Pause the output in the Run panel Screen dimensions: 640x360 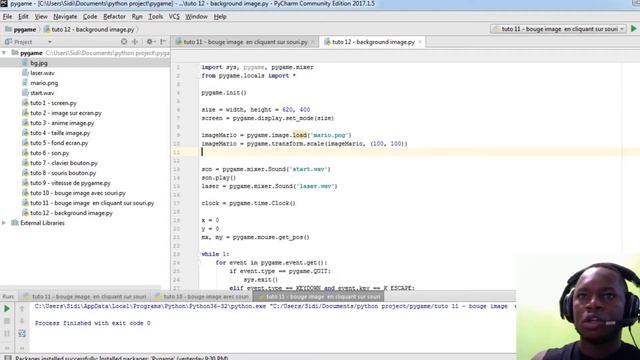pos(7,334)
